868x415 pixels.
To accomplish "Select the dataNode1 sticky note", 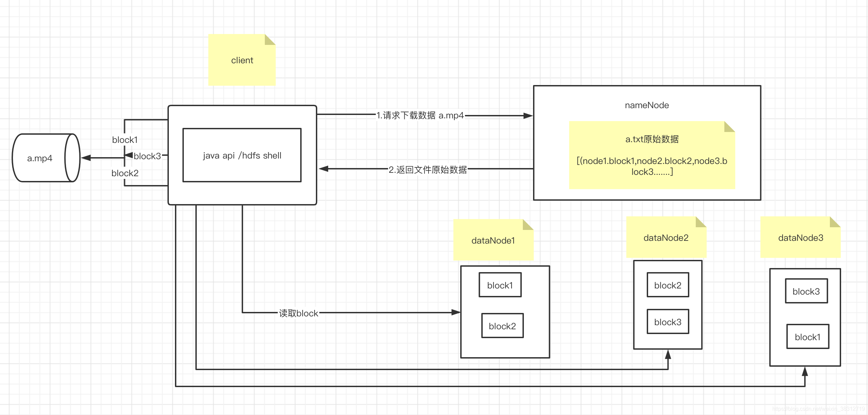I will [493, 240].
